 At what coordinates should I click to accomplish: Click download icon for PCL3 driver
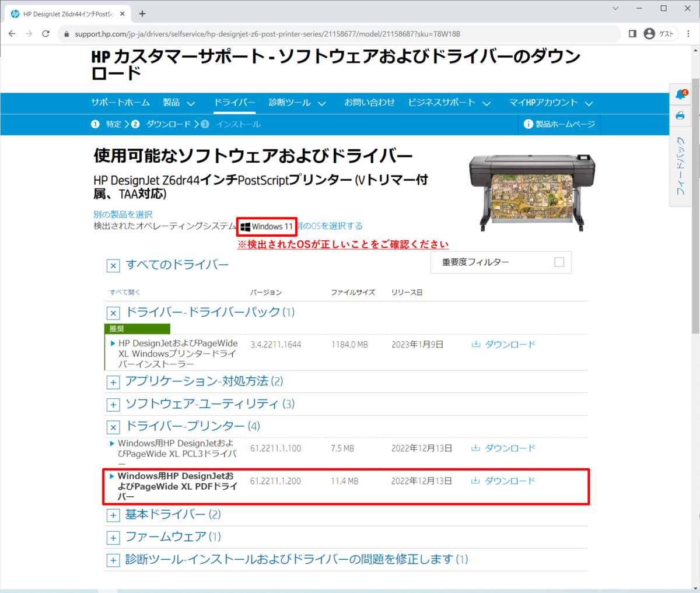476,448
